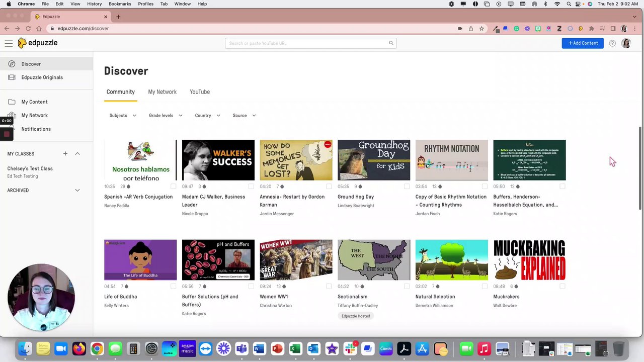This screenshot has width=644, height=362.
Task: Open a new Chrome tab
Action: pyautogui.click(x=118, y=17)
